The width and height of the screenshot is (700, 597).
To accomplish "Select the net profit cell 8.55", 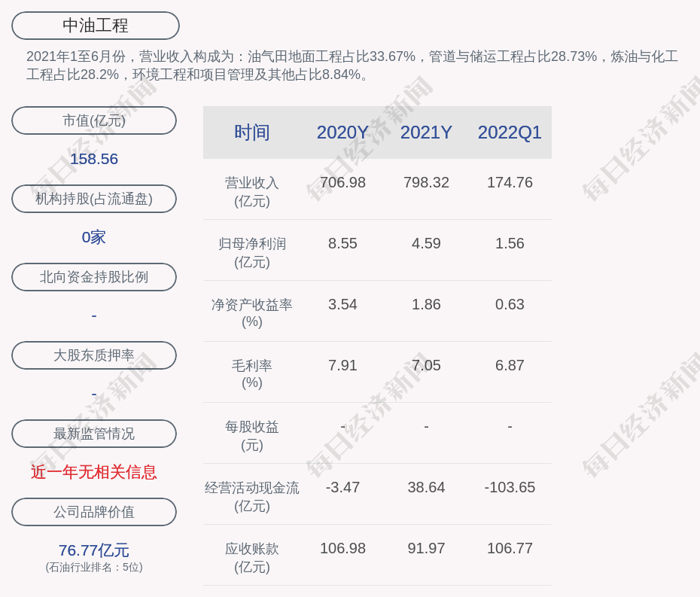I will pos(342,243).
